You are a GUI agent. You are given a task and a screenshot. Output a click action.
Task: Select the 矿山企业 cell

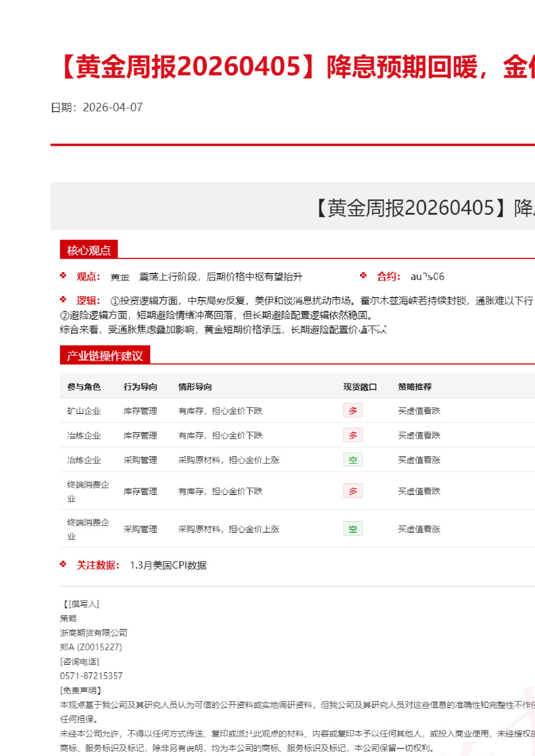pos(84,411)
